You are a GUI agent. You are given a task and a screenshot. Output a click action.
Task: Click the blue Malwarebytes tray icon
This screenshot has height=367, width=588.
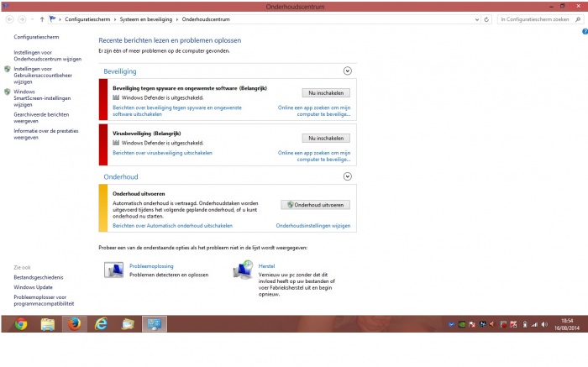(x=452, y=324)
